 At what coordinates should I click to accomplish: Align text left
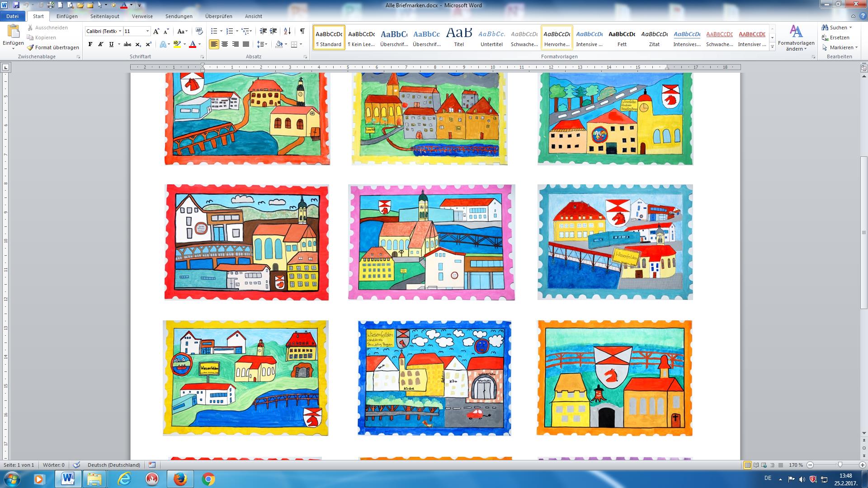[x=214, y=44]
